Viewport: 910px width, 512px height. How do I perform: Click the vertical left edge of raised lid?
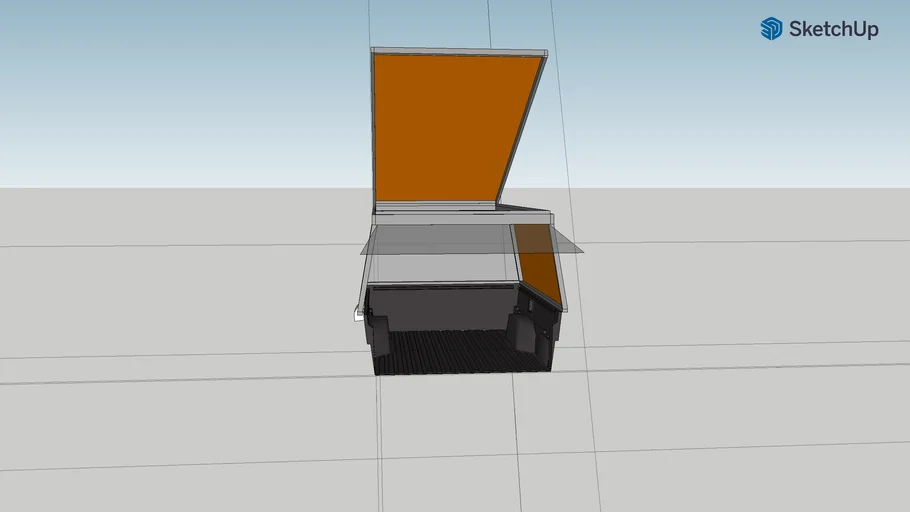[x=373, y=130]
